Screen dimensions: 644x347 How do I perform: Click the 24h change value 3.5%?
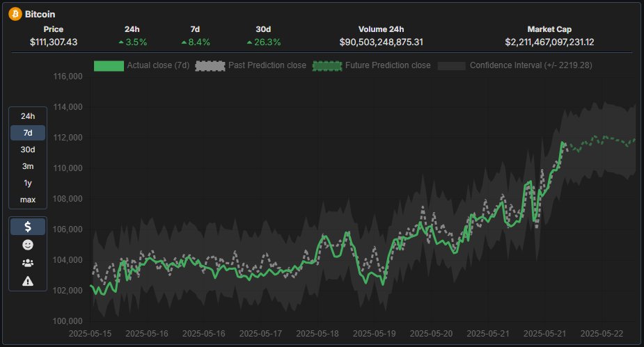[x=136, y=42]
